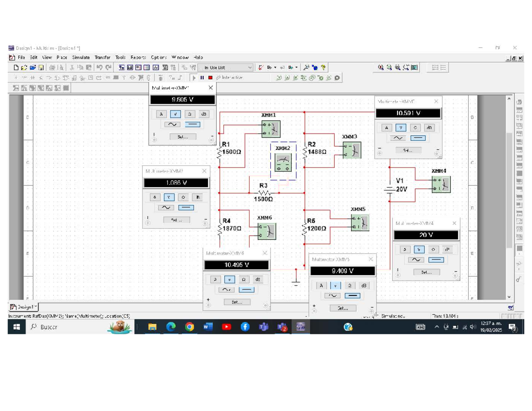
Task: Click Set... button on Multimeter-XMM3
Action: coord(408,150)
